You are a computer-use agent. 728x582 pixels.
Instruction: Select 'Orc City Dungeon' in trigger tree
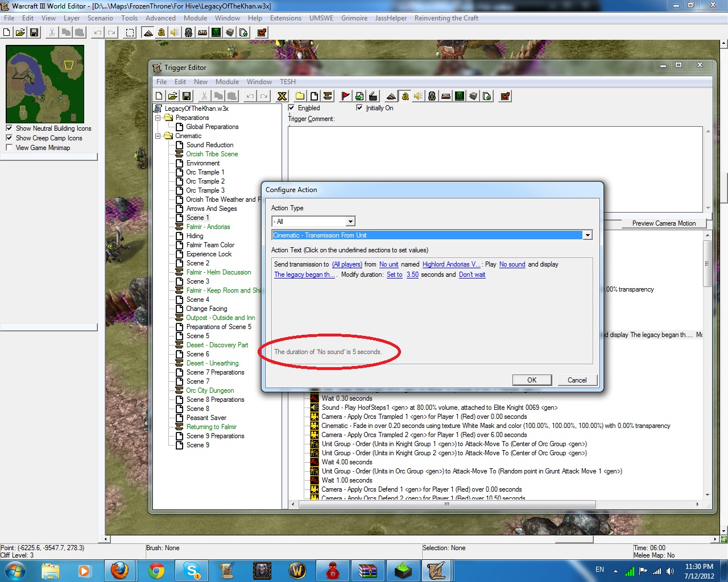click(x=210, y=390)
